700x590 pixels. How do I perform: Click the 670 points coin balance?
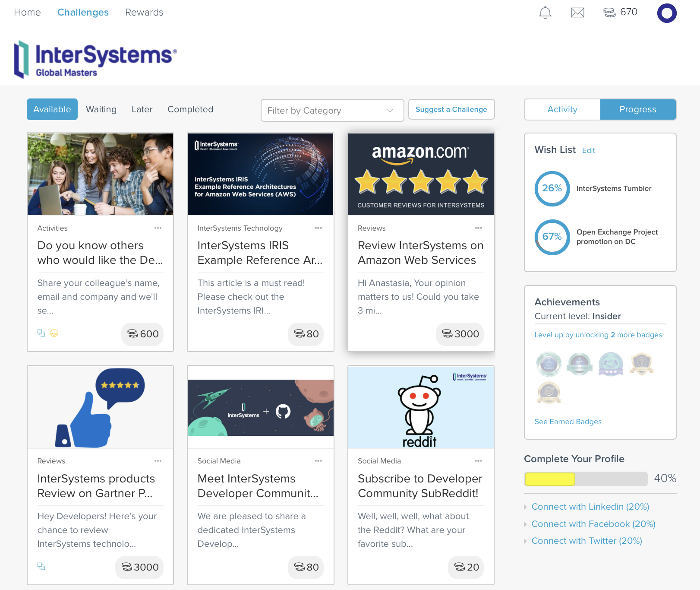point(620,13)
